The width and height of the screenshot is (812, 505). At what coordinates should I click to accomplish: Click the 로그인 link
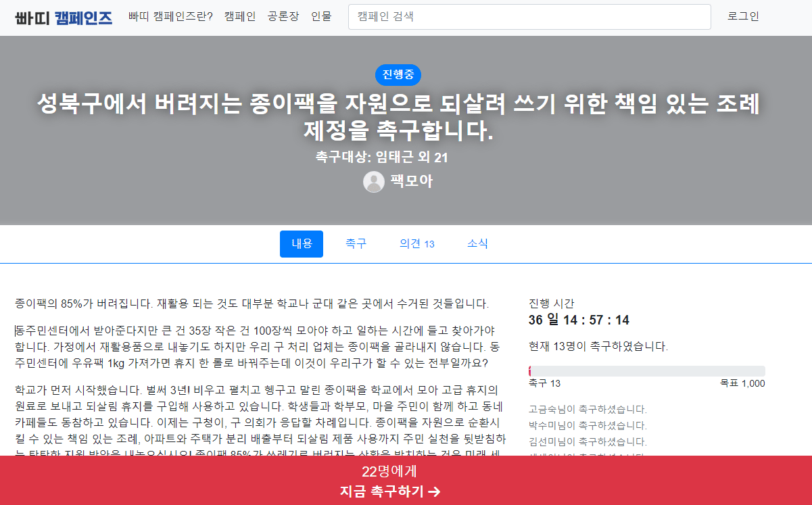[x=743, y=17]
